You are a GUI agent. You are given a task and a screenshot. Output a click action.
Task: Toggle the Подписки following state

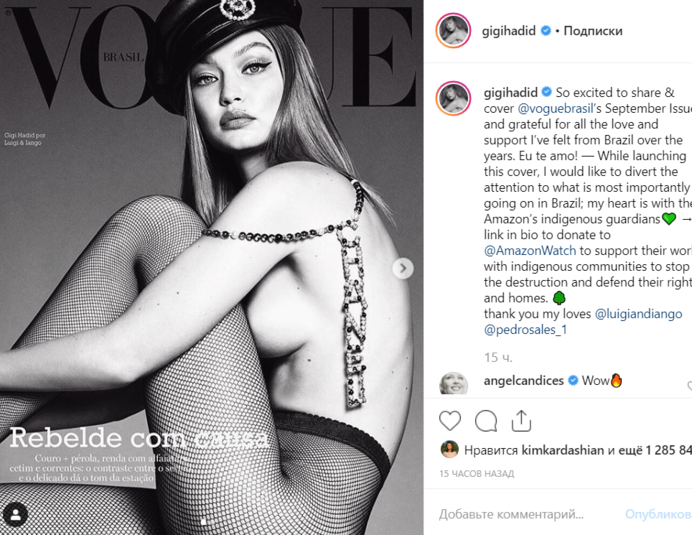click(x=593, y=31)
